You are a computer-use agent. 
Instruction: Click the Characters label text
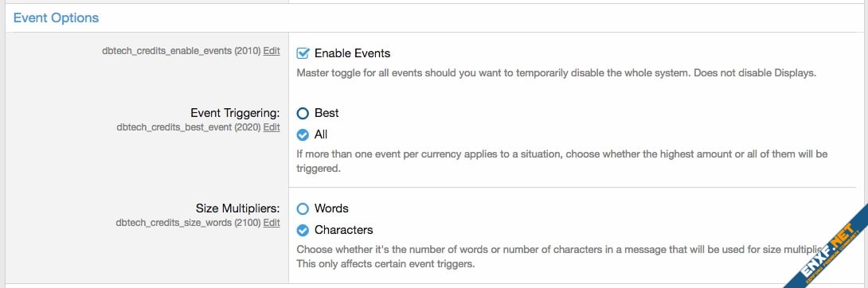(344, 230)
